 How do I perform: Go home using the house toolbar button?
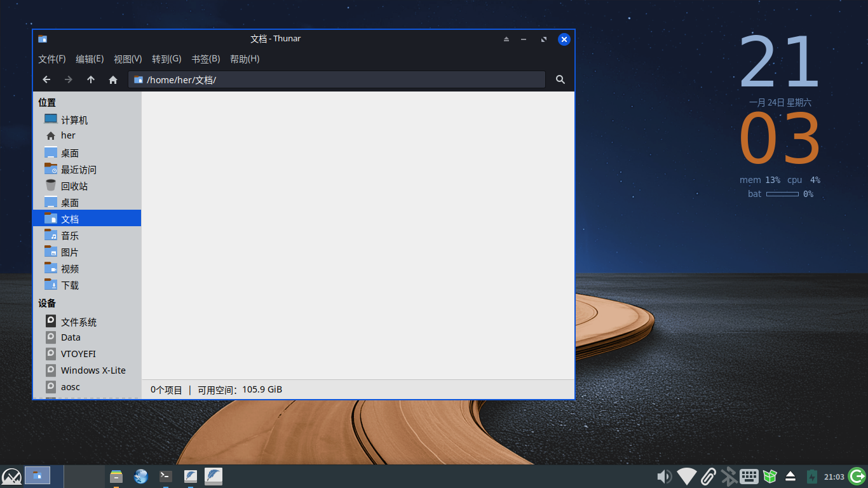pos(113,79)
